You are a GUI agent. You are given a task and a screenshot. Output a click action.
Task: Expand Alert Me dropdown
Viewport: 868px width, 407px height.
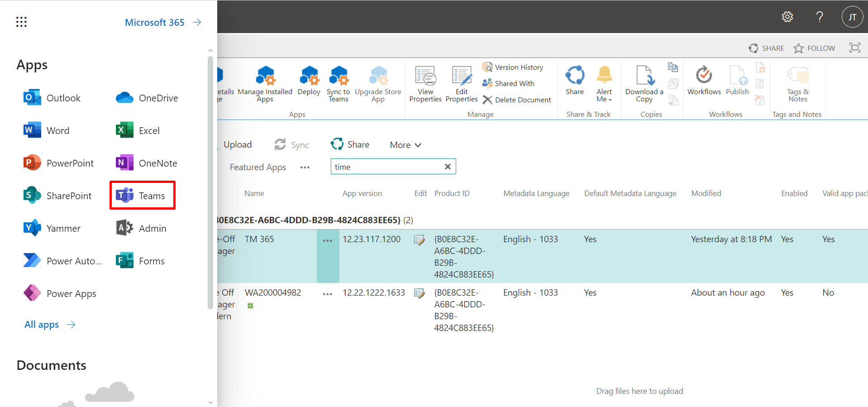pyautogui.click(x=604, y=84)
